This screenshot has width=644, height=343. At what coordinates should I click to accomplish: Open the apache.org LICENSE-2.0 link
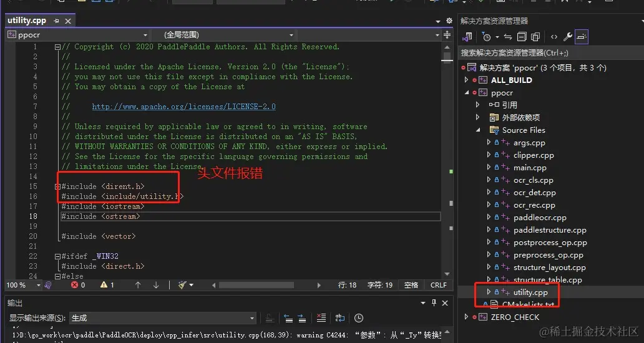tap(183, 107)
